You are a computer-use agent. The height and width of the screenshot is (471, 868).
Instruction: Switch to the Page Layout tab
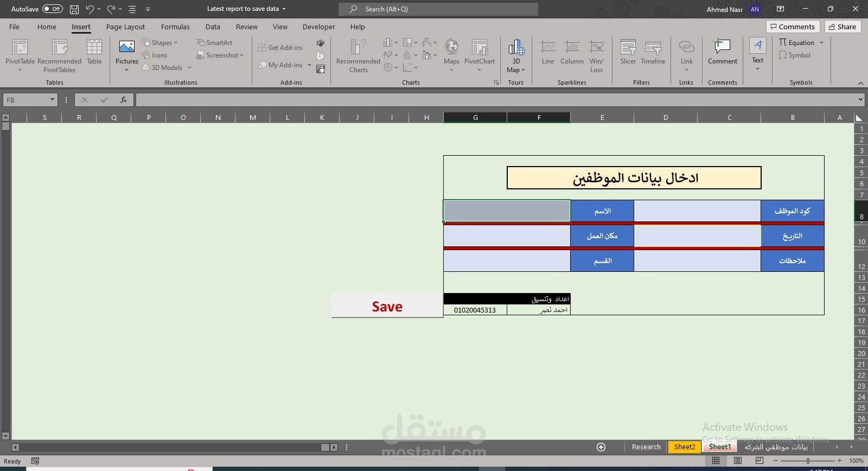click(125, 27)
